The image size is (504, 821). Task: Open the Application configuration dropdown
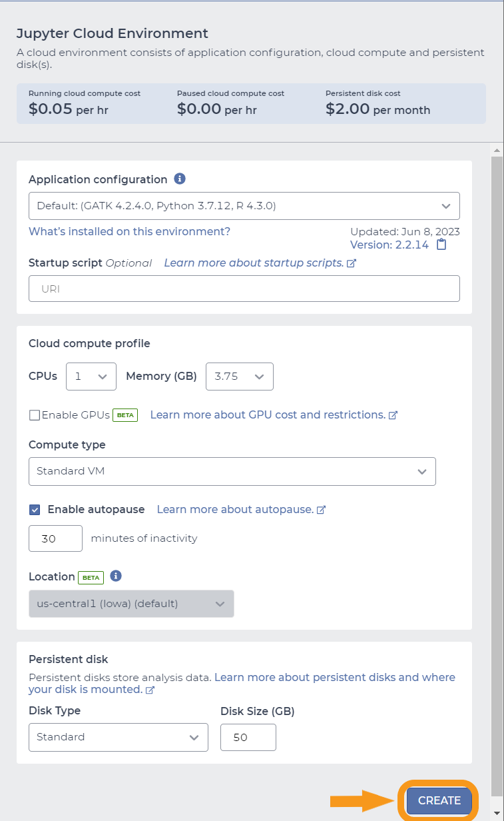pyautogui.click(x=244, y=206)
